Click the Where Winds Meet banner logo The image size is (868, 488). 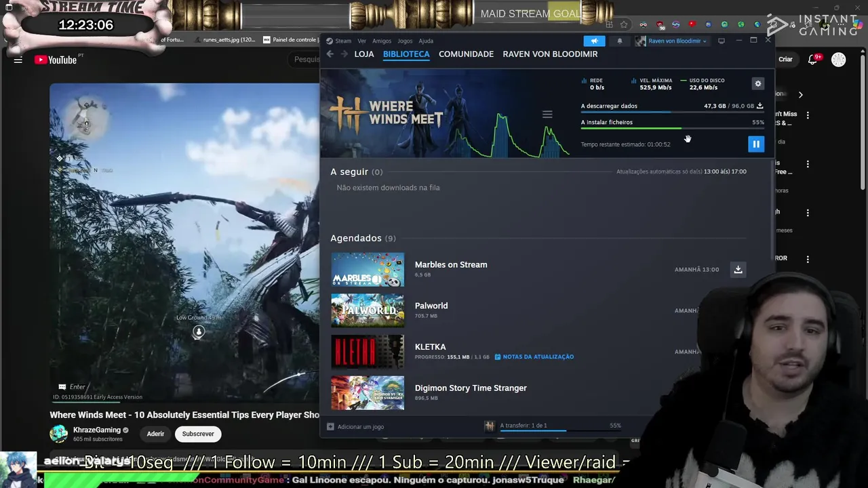[x=387, y=113]
